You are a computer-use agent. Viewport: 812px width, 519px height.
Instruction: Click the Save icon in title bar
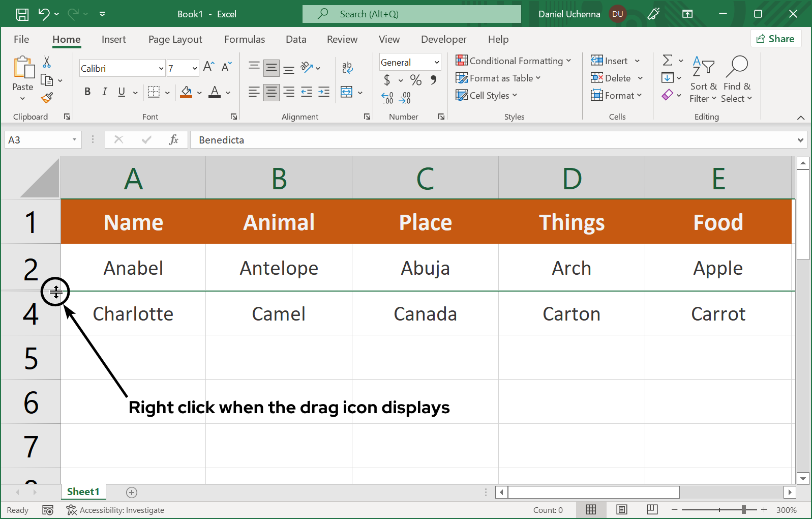pyautogui.click(x=22, y=14)
